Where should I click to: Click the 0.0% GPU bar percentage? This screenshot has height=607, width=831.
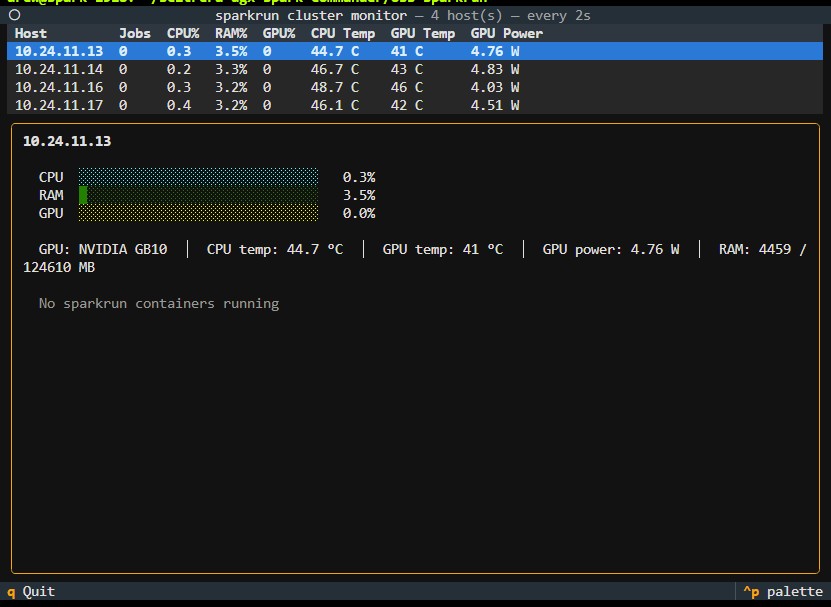pyautogui.click(x=359, y=213)
